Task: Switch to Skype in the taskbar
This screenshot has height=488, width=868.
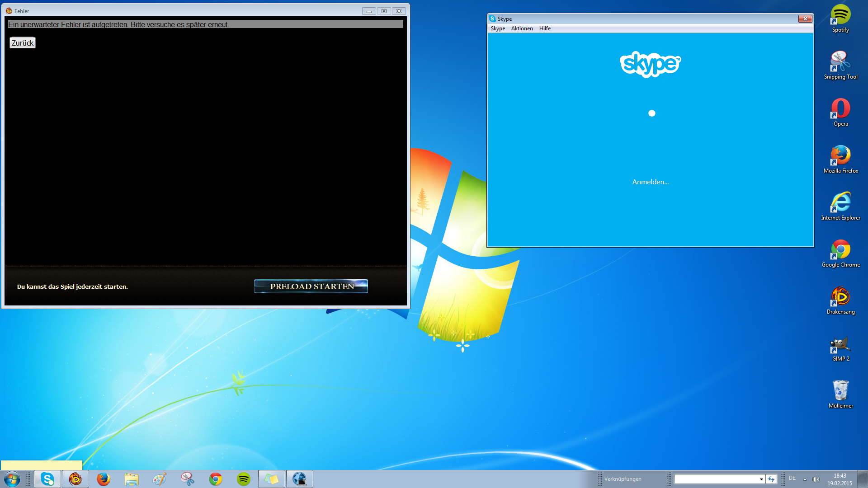Action: (47, 479)
